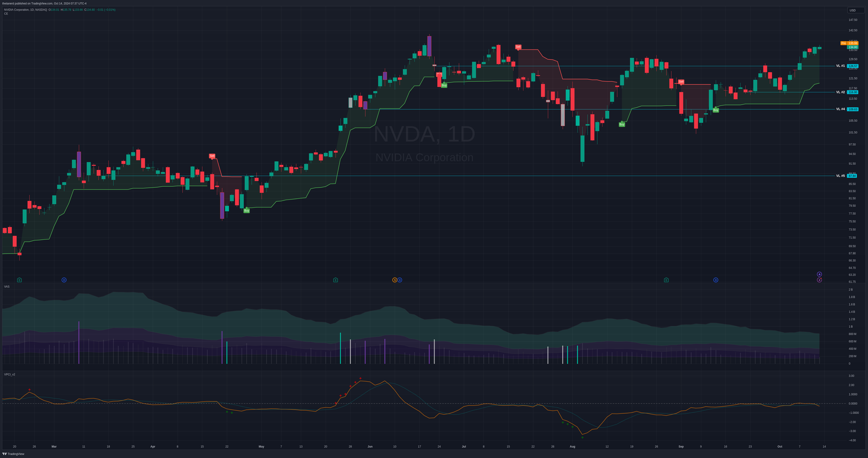Click the purple plus event icon
Viewport: 868px width, 458px height.
(819, 274)
